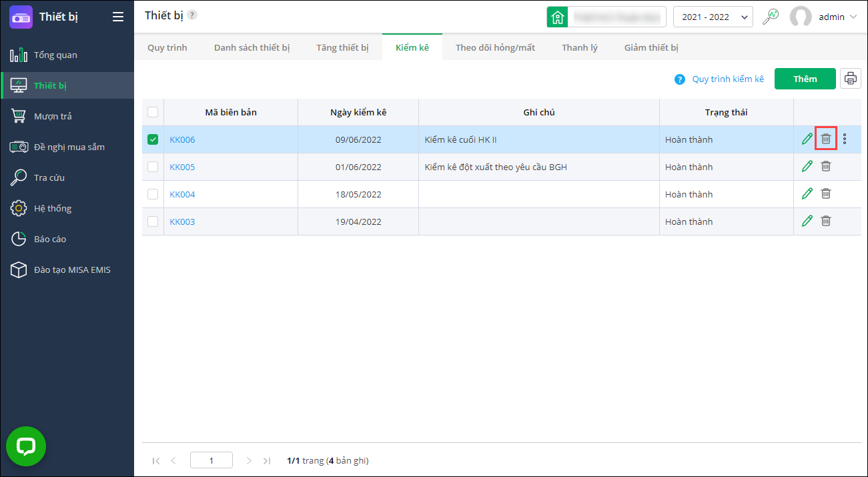Open record link KK003
Image resolution: width=868 pixels, height=477 pixels.
pos(182,221)
